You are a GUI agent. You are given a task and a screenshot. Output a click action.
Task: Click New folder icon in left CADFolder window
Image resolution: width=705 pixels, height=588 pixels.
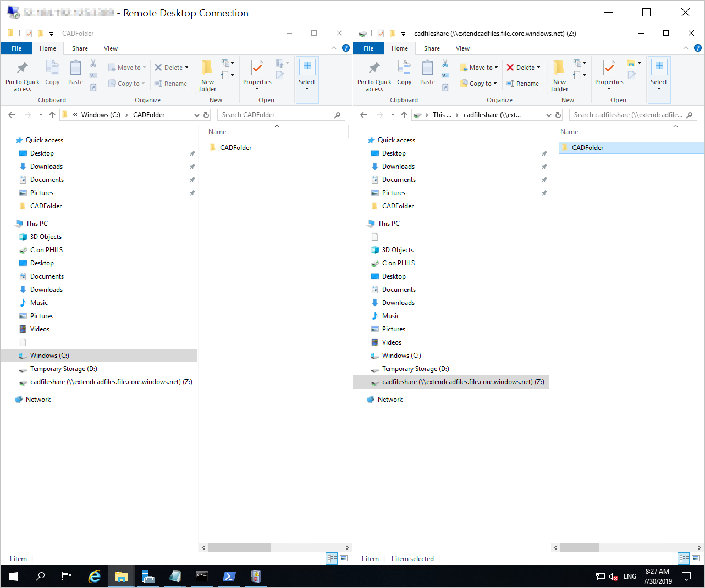pyautogui.click(x=207, y=68)
